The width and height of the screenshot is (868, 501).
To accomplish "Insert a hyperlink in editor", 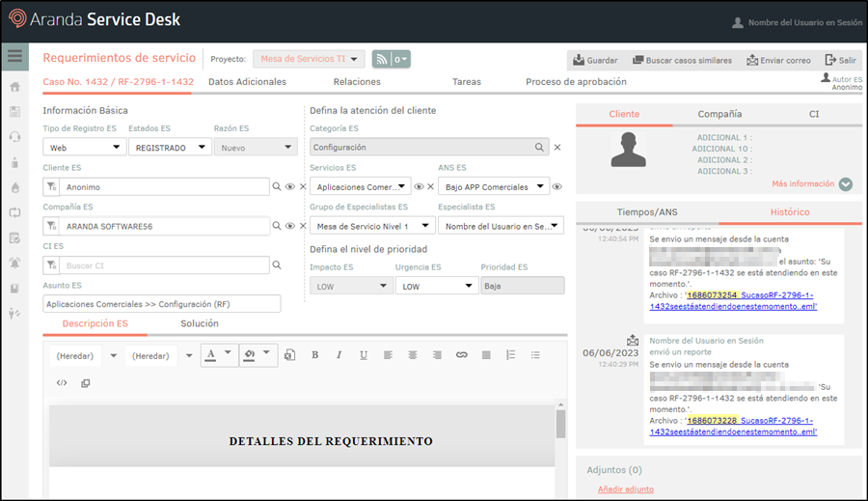I will point(462,355).
